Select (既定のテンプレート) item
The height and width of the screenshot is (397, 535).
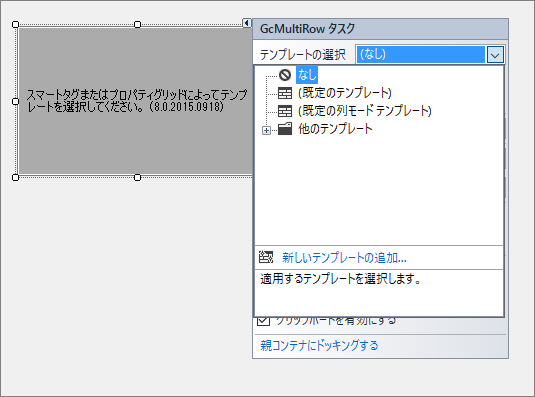[x=345, y=93]
